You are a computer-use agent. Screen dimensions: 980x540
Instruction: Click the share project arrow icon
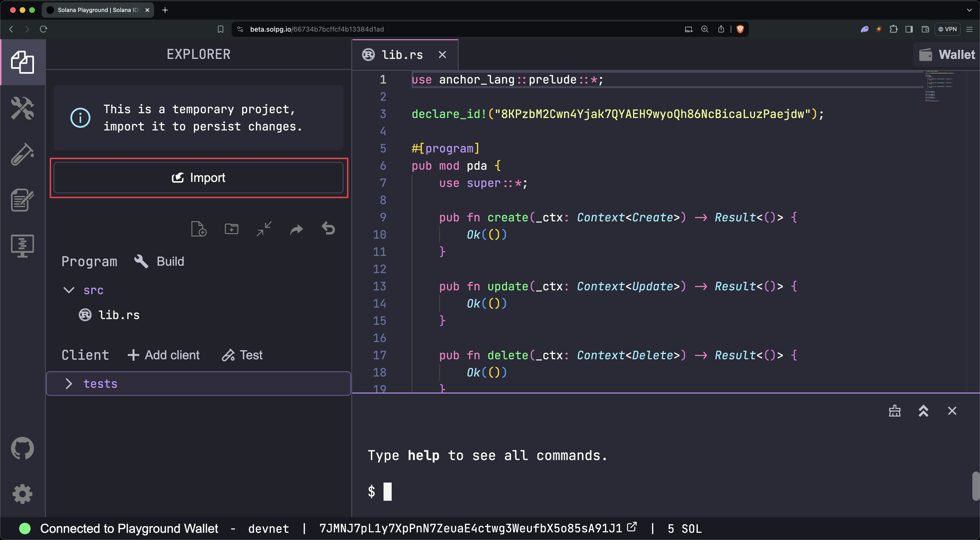296,229
